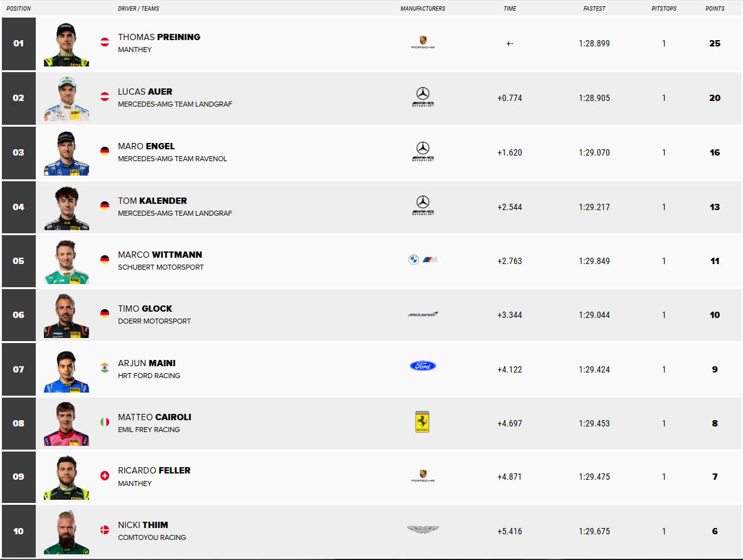Screen dimensions: 743x560
Task: Click the Italian flag beside Matteo Cairoli
Action: 105,422
